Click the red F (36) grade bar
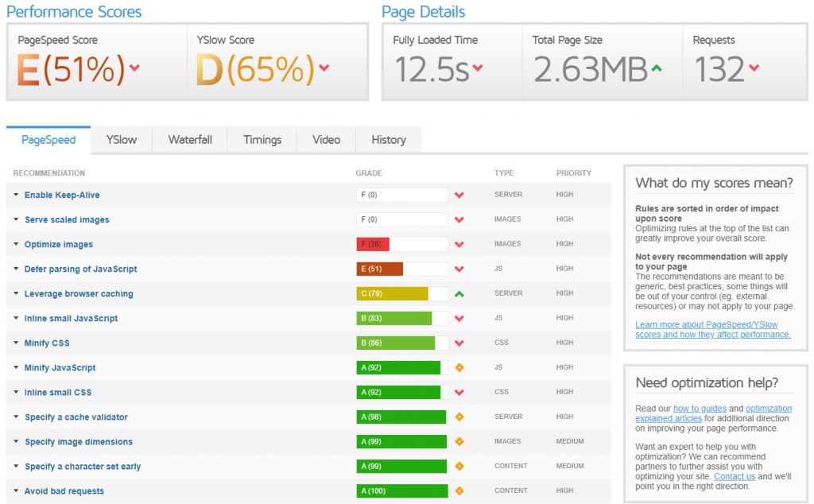This screenshot has width=814, height=504. (x=373, y=245)
